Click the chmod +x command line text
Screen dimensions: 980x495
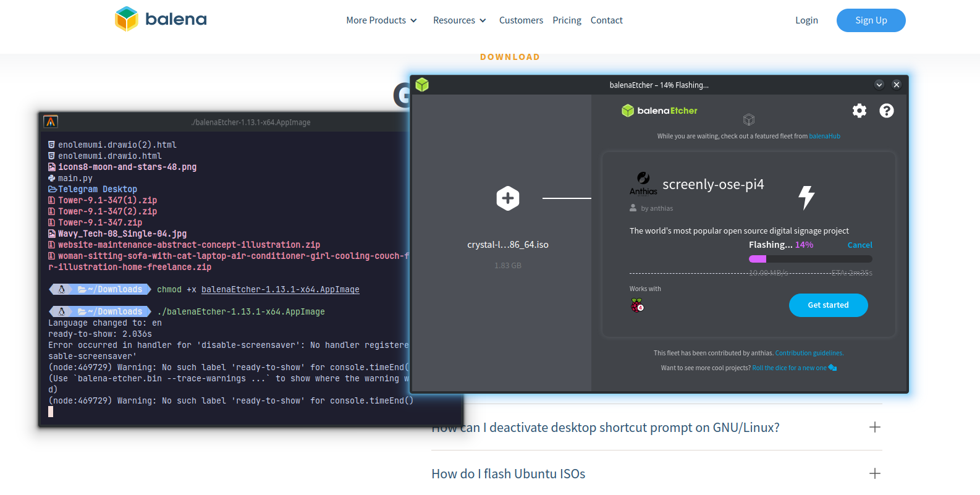point(258,290)
